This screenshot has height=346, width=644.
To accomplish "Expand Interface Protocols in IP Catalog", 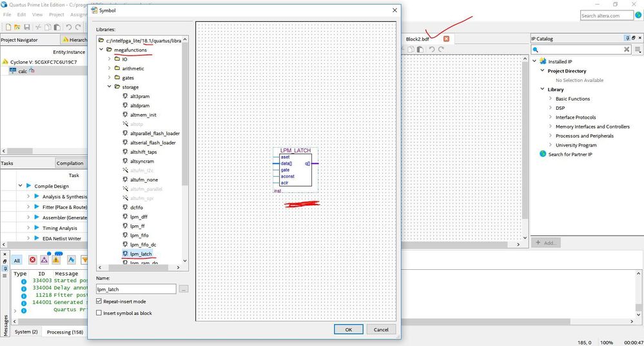I will [551, 117].
